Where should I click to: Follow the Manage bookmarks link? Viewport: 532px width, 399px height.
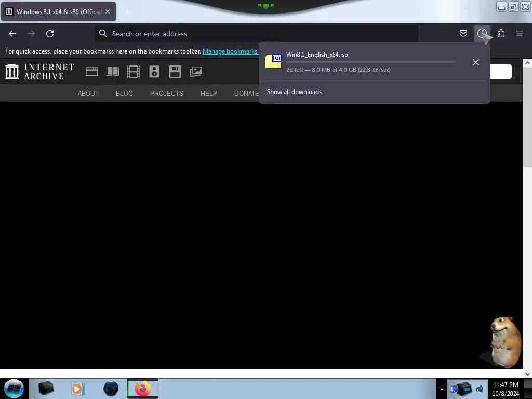click(230, 51)
